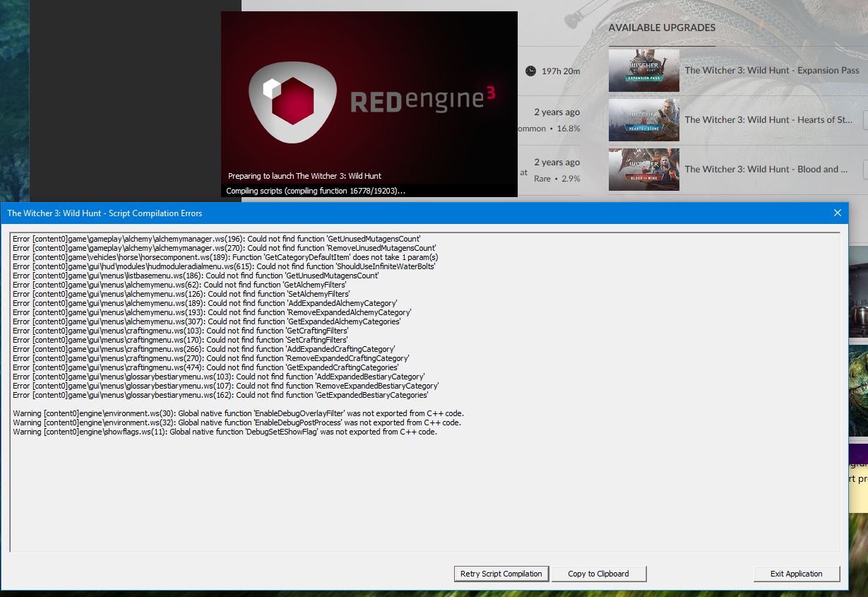
Task: Click '2 years ago' above the 16.8% entry
Action: pos(557,112)
